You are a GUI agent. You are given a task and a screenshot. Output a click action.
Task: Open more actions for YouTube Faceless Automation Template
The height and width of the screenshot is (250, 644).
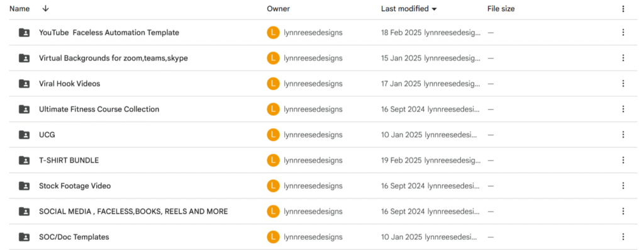coord(623,33)
